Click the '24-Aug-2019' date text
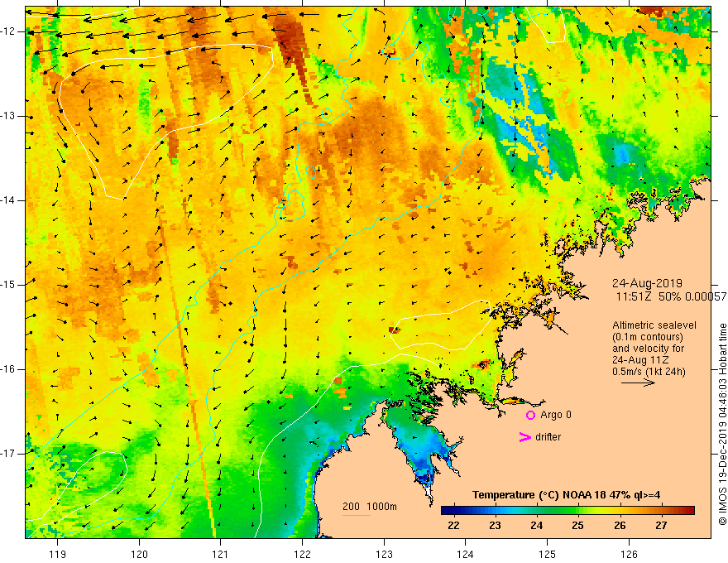Screen dimensions: 728x563 647,283
